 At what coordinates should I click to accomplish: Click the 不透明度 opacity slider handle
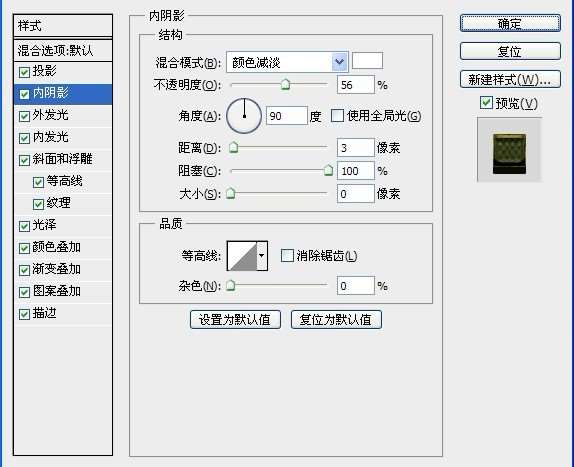point(285,85)
